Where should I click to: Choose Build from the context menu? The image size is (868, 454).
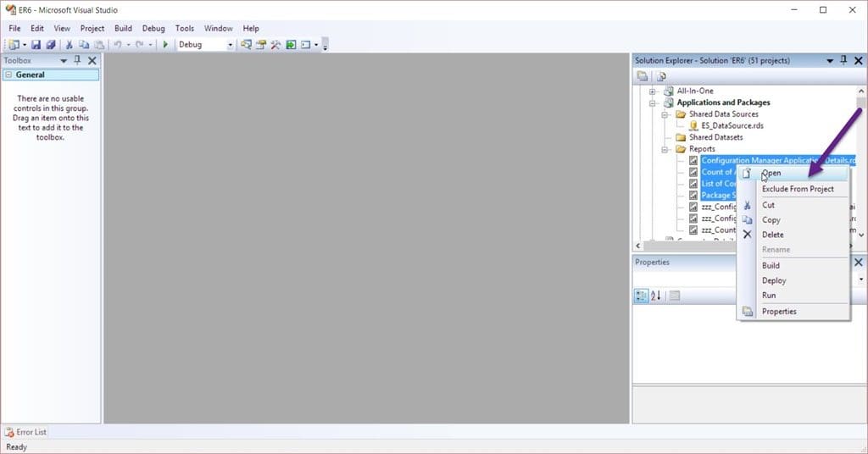(x=793, y=265)
